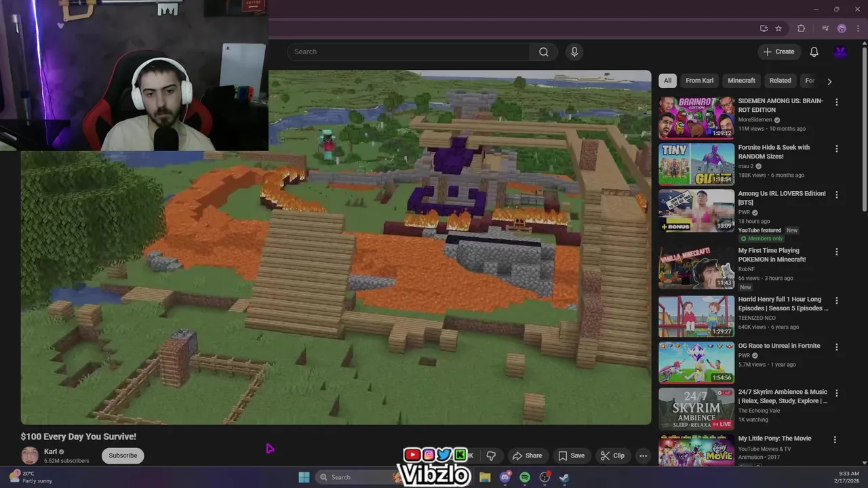Click the video title '$100 Every Day You Survive!'
This screenshot has width=868, height=488.
(79, 436)
